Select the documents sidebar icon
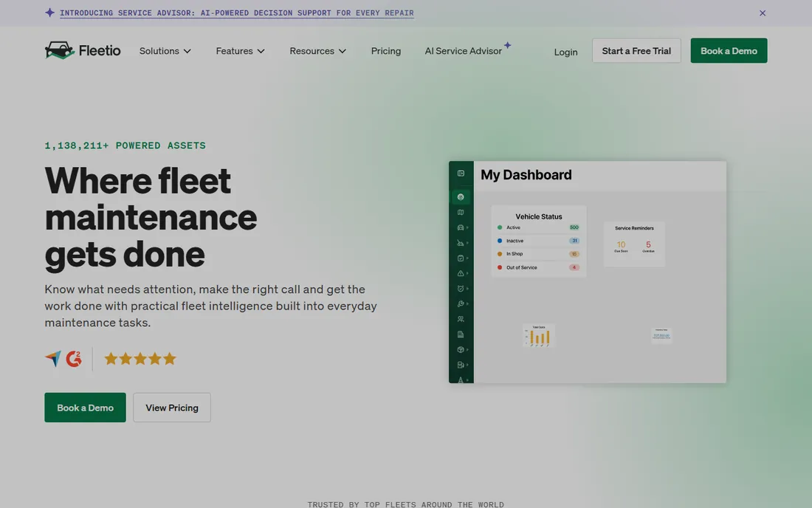 461,334
